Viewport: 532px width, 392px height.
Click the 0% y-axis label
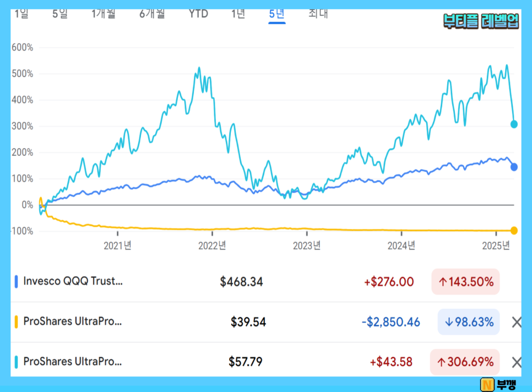[28, 205]
